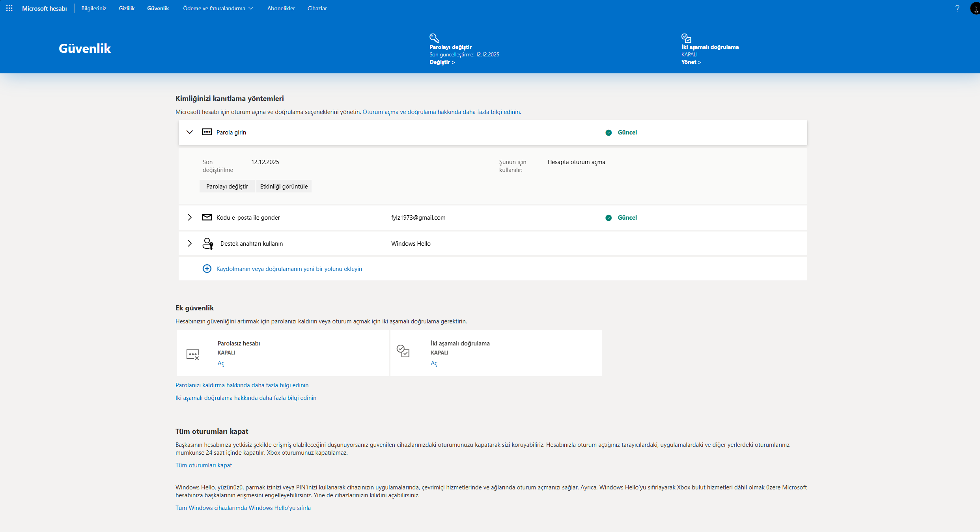Click the plus circle add method icon
This screenshot has height=532, width=980.
[207, 269]
